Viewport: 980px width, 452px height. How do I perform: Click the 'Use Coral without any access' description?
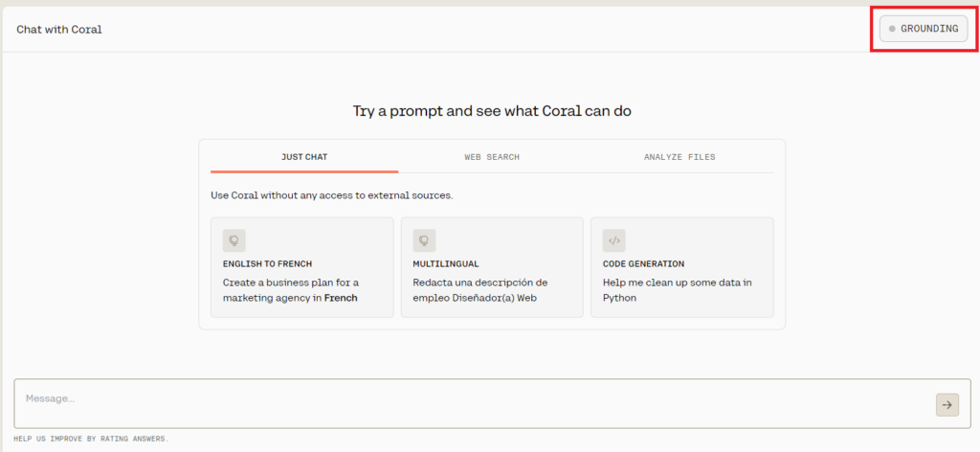click(x=331, y=195)
